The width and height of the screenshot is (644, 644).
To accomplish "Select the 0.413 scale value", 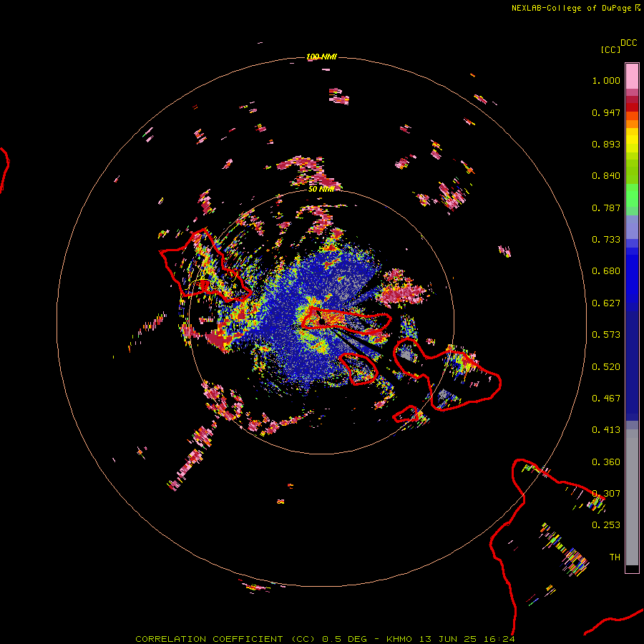I will (x=606, y=430).
